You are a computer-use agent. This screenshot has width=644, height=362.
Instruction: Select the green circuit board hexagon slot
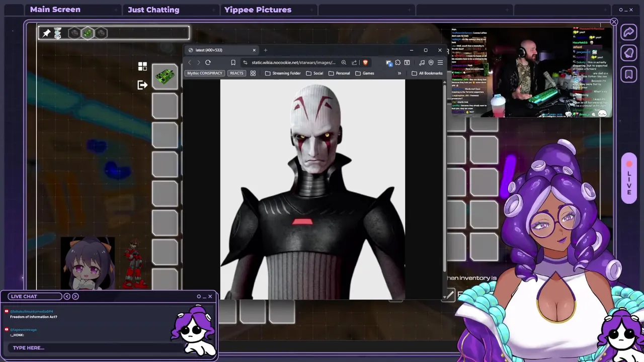(88, 33)
